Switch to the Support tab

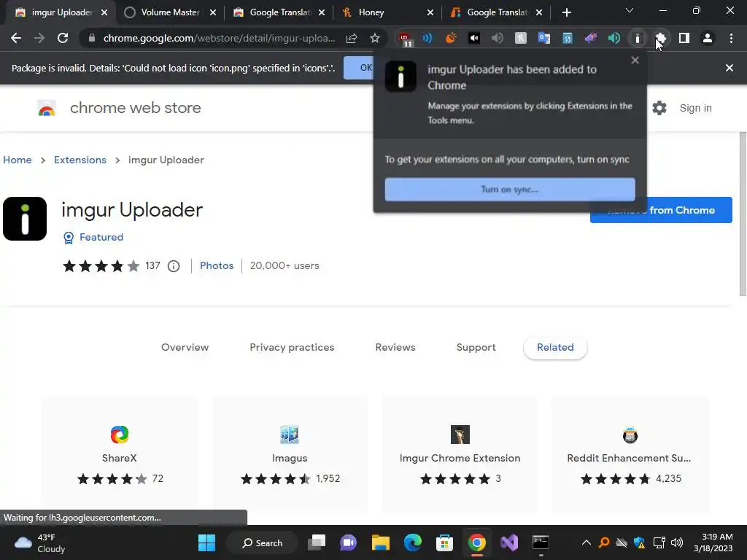[x=476, y=347]
